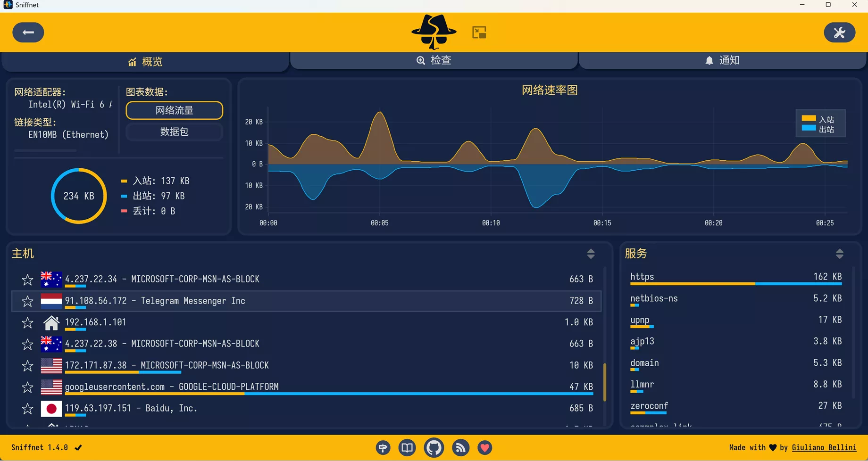
Task: Favorite the Baidu, Inc. host row
Action: tap(27, 409)
